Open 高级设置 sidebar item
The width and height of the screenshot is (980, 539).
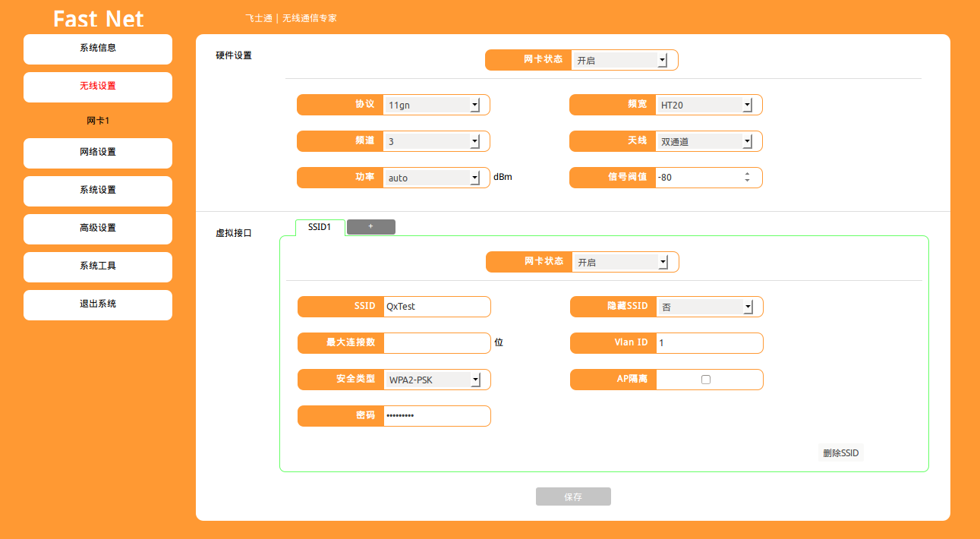(x=98, y=229)
